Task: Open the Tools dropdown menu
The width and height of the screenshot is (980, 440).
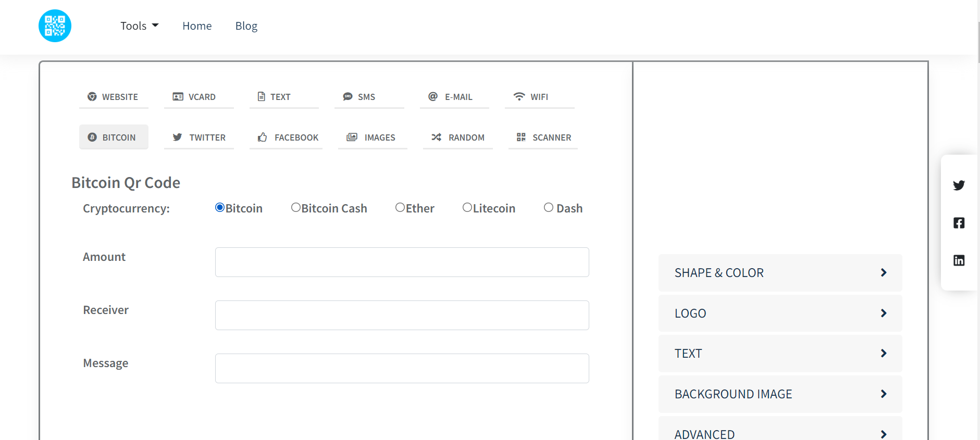Action: coord(139,26)
